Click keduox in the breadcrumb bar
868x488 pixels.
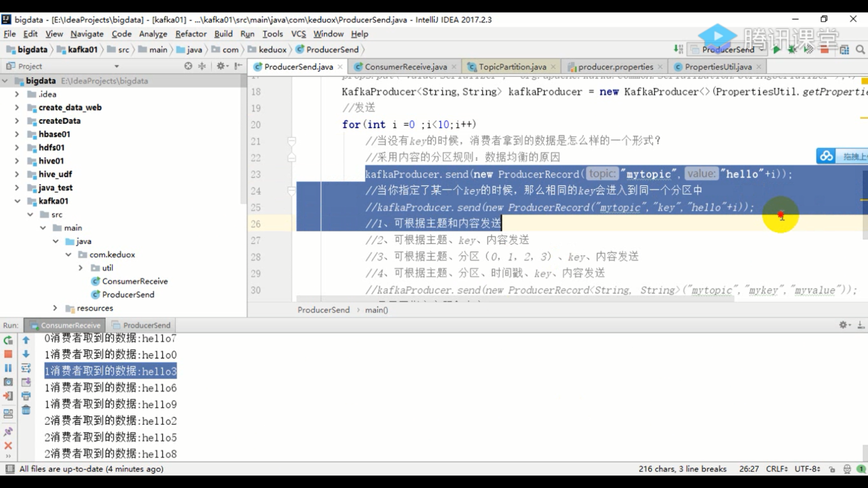(x=272, y=50)
